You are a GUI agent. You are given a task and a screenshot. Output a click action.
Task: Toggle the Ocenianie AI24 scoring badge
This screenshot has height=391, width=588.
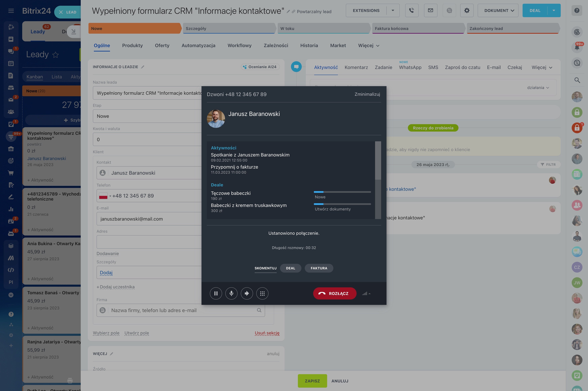260,67
